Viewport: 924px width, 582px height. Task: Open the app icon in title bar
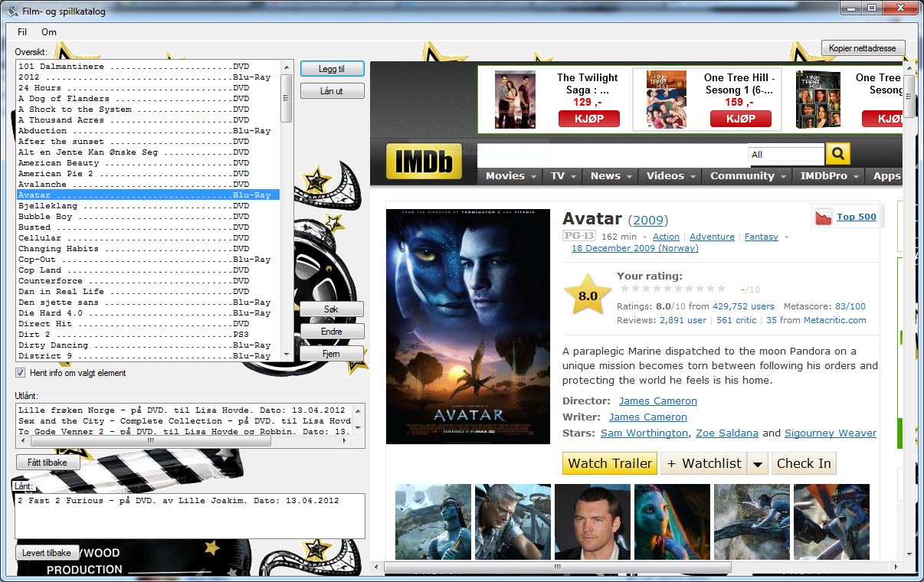point(12,11)
